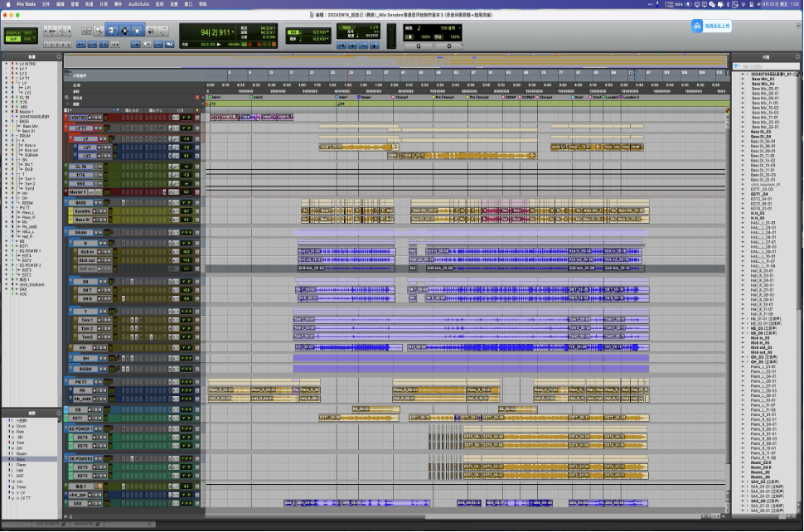Solo the LV1 track
Viewport: 804px width, 532px height.
[x=104, y=147]
